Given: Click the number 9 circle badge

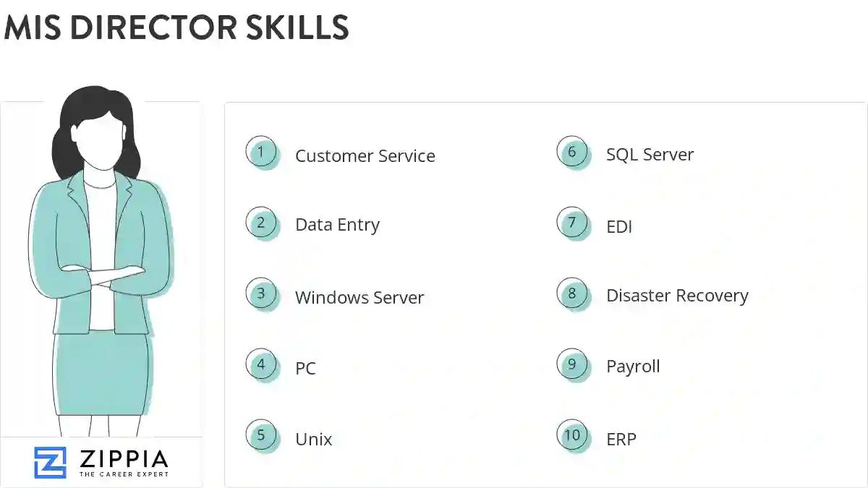Looking at the screenshot, I should pyautogui.click(x=573, y=365).
